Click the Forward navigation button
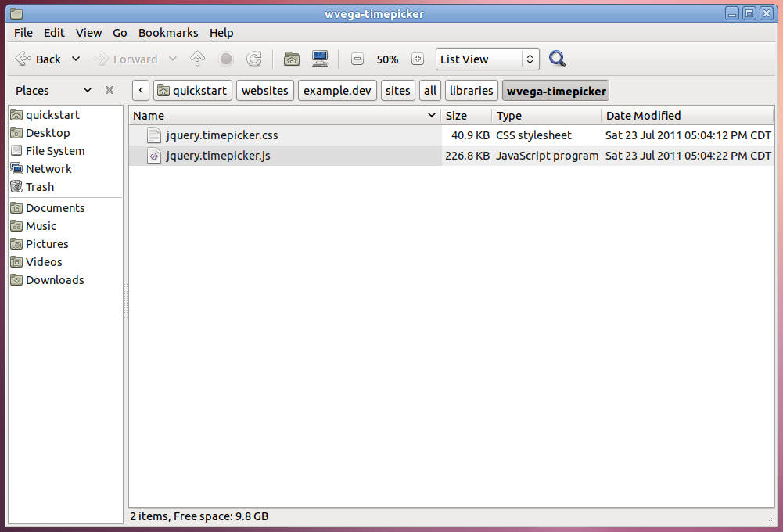The width and height of the screenshot is (783, 532). 126,59
